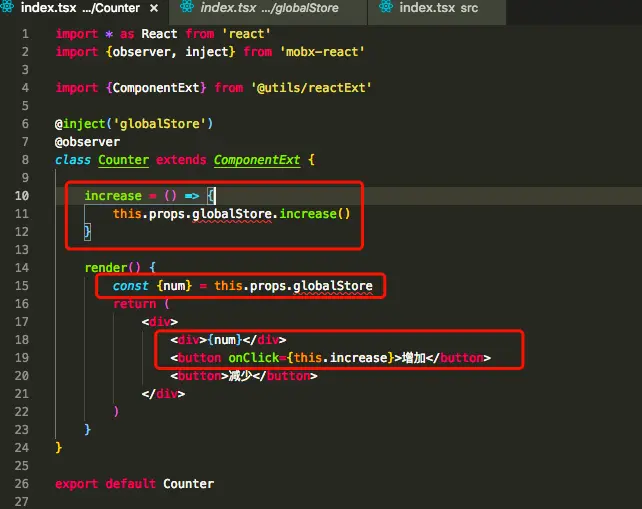Image resolution: width=642 pixels, height=509 pixels.
Task: Switch to the index.tsx .../Counter tab
Action: (84, 8)
